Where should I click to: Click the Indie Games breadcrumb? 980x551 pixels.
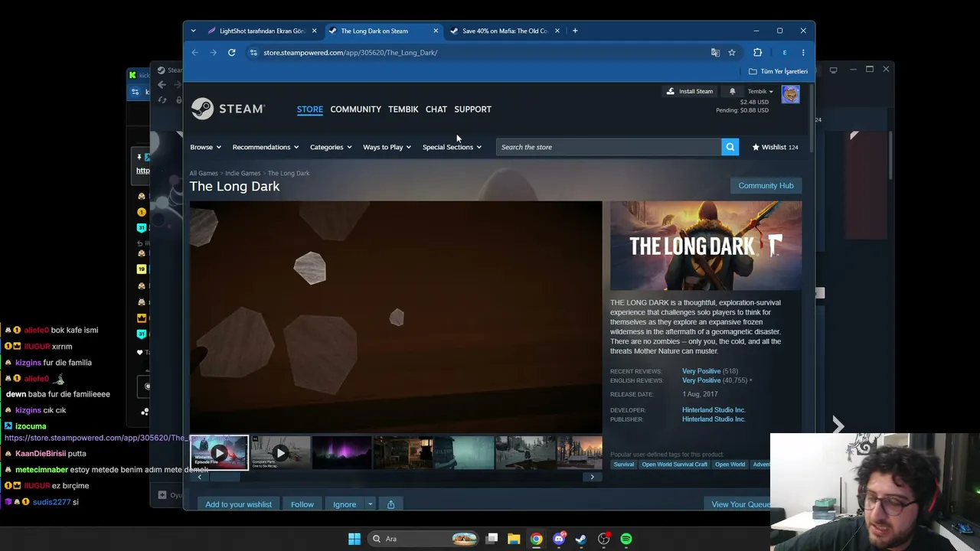pyautogui.click(x=243, y=173)
